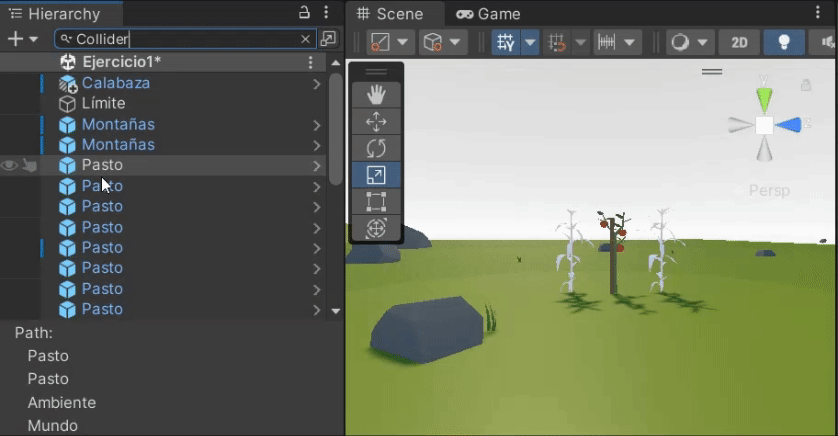
Task: Toggle scene grid visibility
Action: pos(505,42)
